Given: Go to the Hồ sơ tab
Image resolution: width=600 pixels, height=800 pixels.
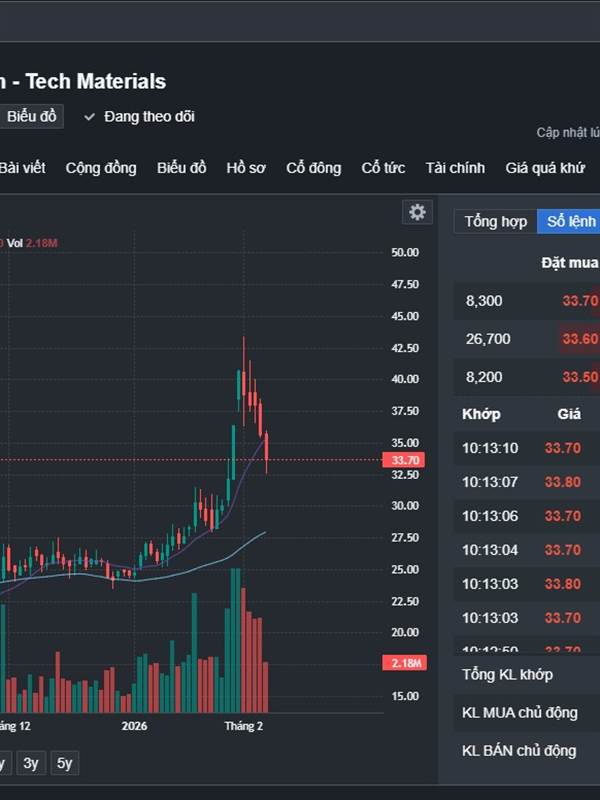Looking at the screenshot, I should pyautogui.click(x=246, y=168).
